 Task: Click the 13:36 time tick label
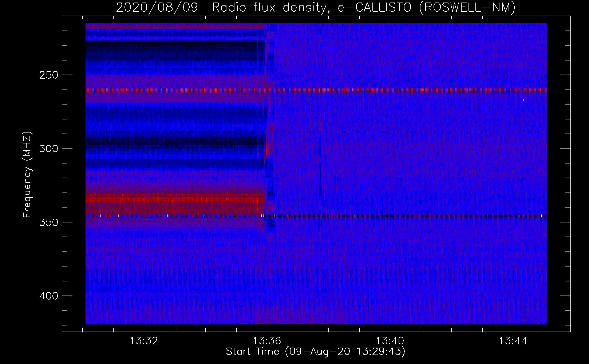(x=267, y=341)
